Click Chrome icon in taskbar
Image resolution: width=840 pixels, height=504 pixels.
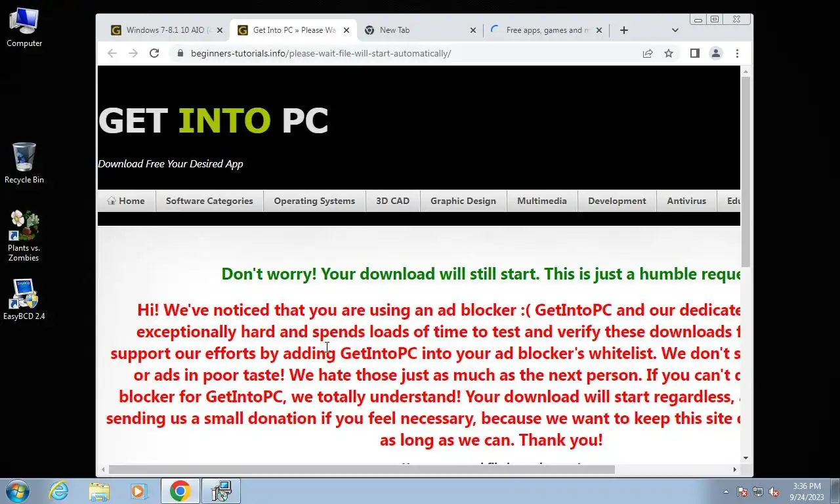pyautogui.click(x=180, y=491)
